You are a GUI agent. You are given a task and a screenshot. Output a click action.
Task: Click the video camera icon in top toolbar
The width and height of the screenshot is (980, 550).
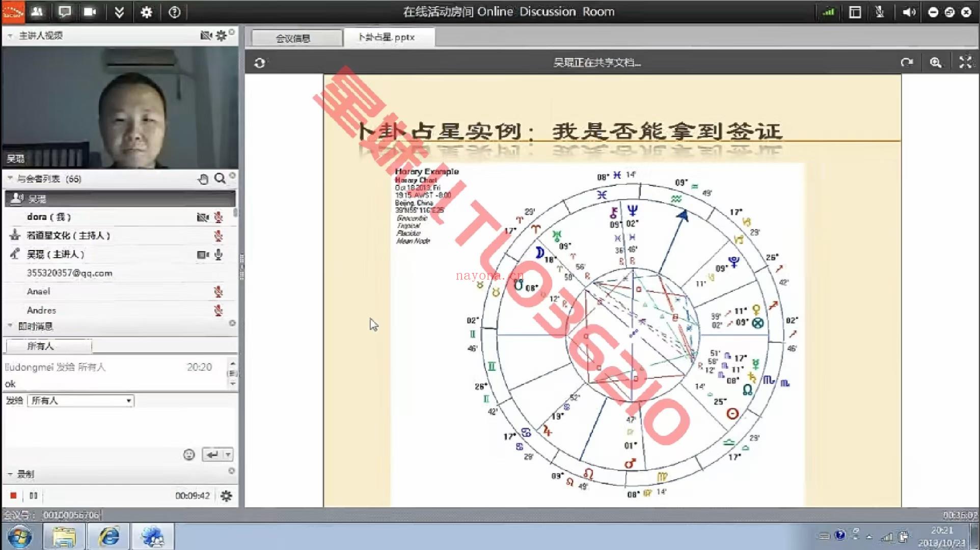(90, 11)
